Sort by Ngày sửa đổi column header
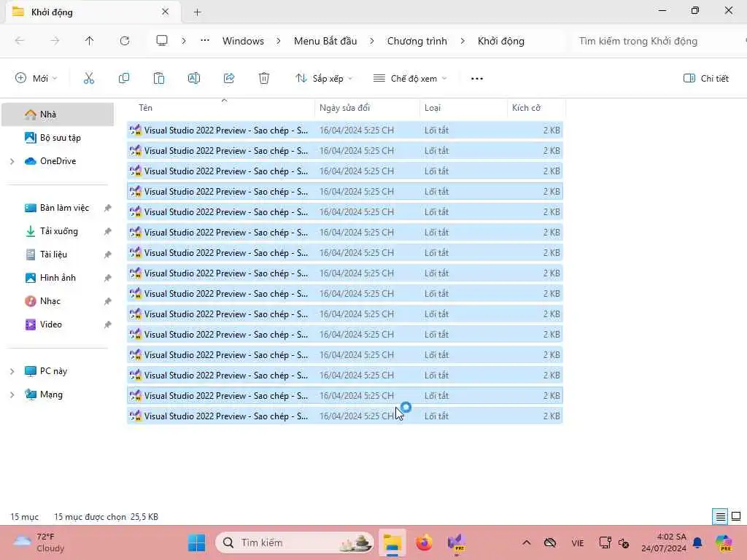Image resolution: width=747 pixels, height=560 pixels. point(368,108)
